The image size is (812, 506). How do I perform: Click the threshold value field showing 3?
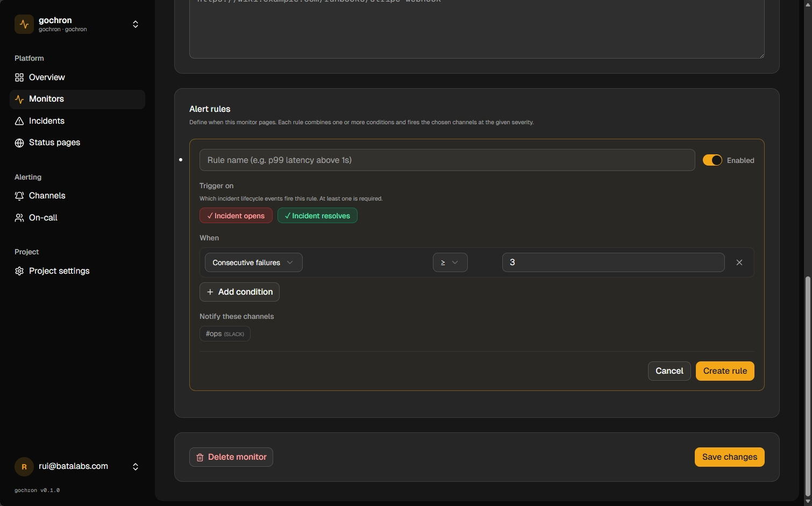pos(613,262)
